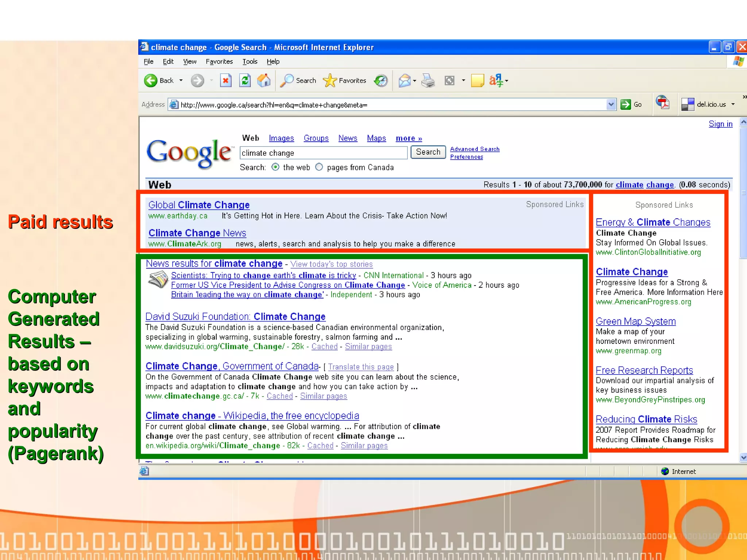Expand the toolbar overflow chevron

point(744,97)
